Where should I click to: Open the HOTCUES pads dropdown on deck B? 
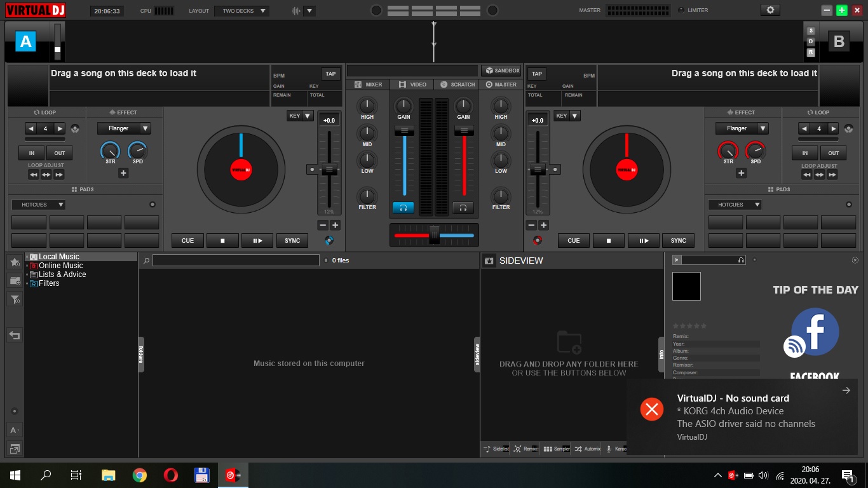point(735,205)
